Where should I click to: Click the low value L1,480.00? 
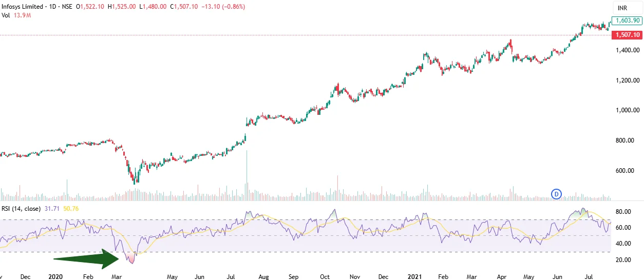click(x=153, y=7)
